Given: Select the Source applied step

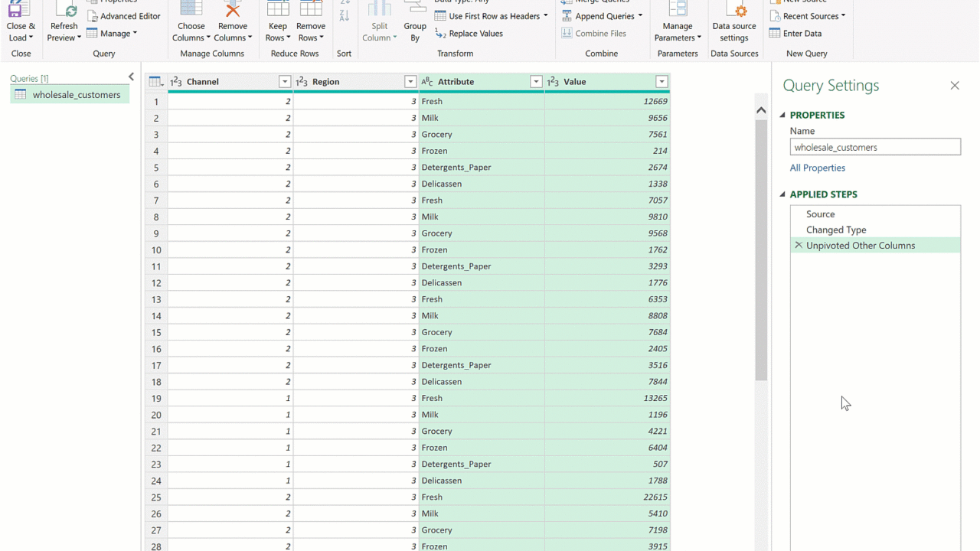Looking at the screenshot, I should coord(820,214).
